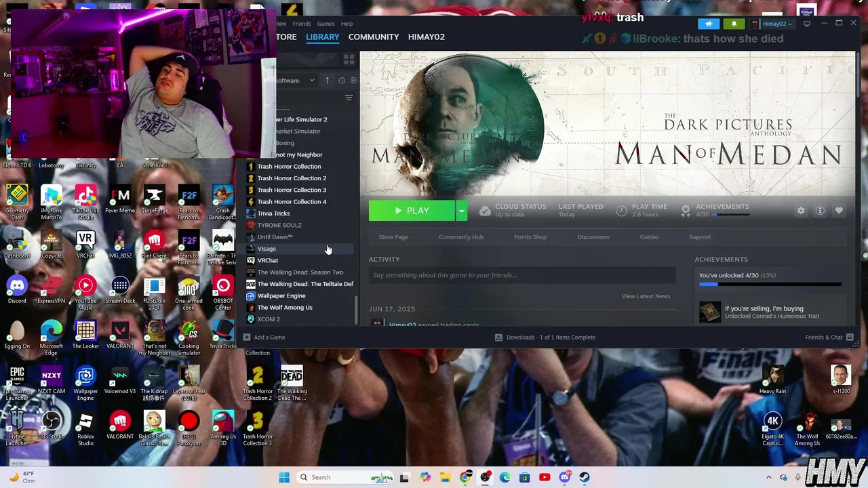The width and height of the screenshot is (868, 488).
Task: Open Geometry Dash desktop icon
Action: coord(17,199)
